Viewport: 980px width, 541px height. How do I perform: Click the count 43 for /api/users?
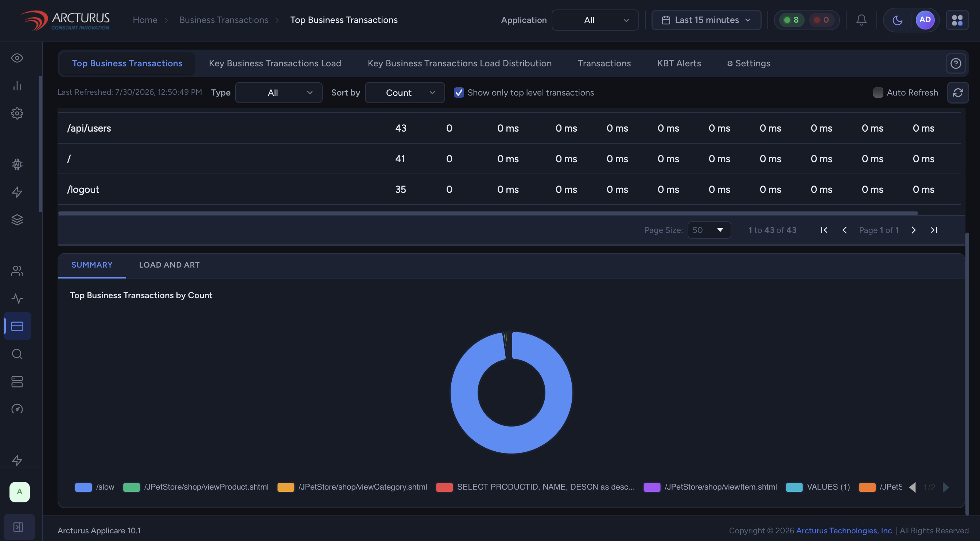(401, 128)
